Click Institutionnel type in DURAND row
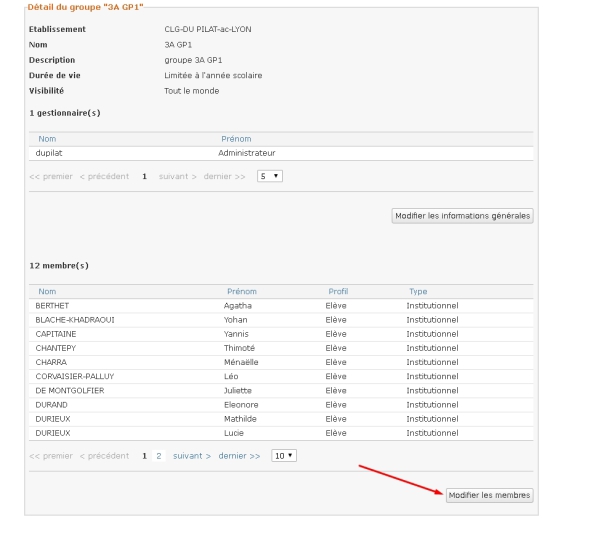Image resolution: width=611 pixels, height=533 pixels. tap(432, 405)
